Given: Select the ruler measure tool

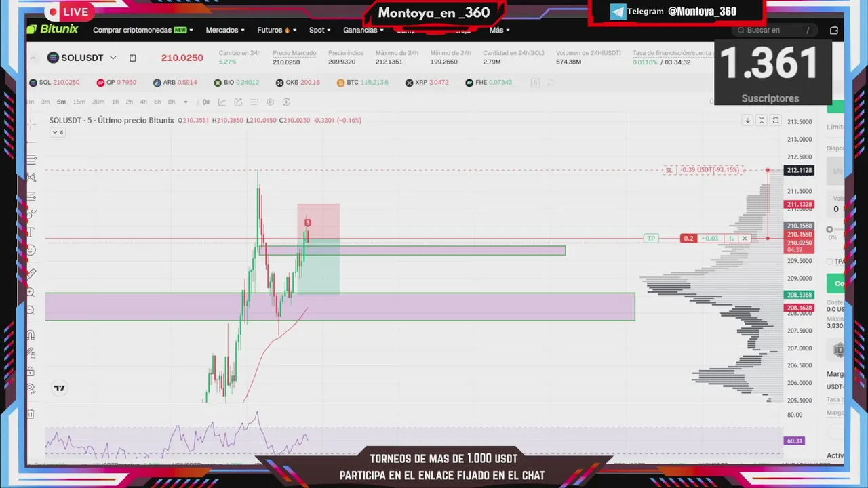Looking at the screenshot, I should (31, 274).
